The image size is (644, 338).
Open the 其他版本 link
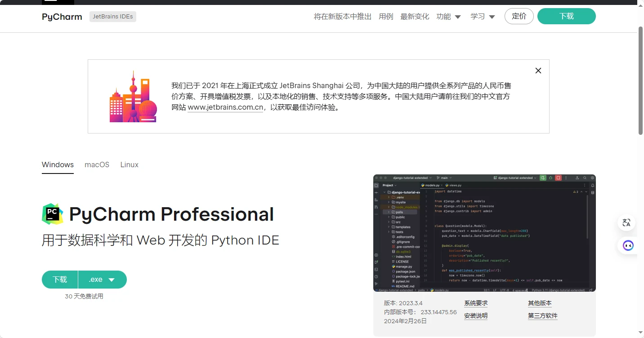(x=540, y=303)
